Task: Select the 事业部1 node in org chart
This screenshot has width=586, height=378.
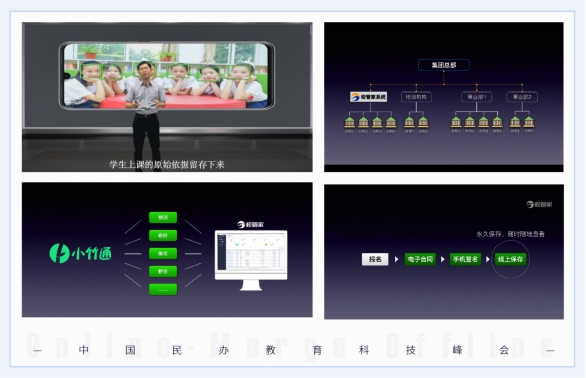Action: tap(476, 97)
